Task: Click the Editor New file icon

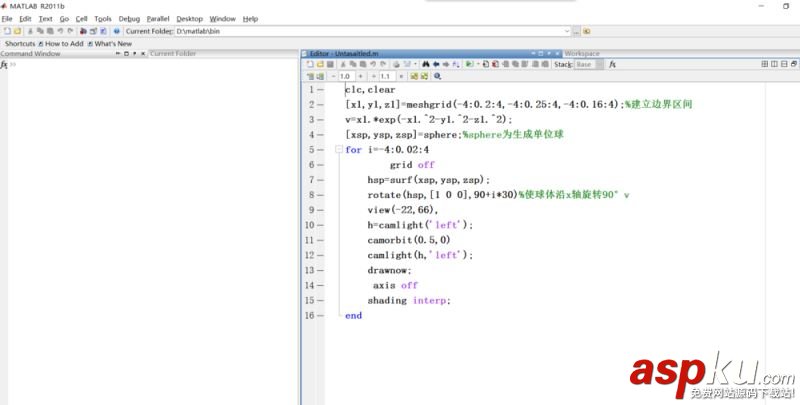Action: coord(310,64)
